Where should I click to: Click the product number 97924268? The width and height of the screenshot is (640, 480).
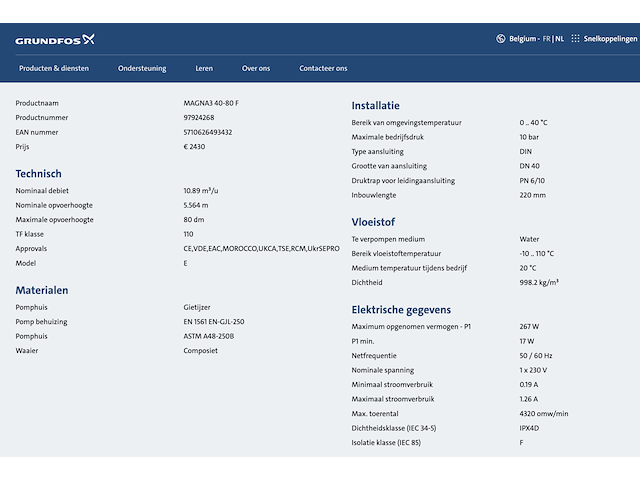click(x=199, y=118)
